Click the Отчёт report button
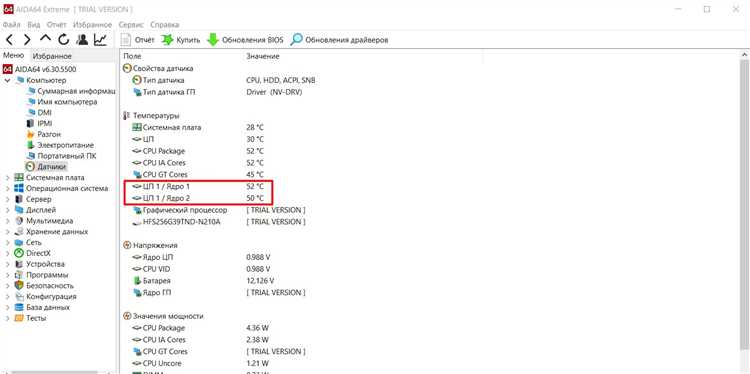 click(x=138, y=40)
